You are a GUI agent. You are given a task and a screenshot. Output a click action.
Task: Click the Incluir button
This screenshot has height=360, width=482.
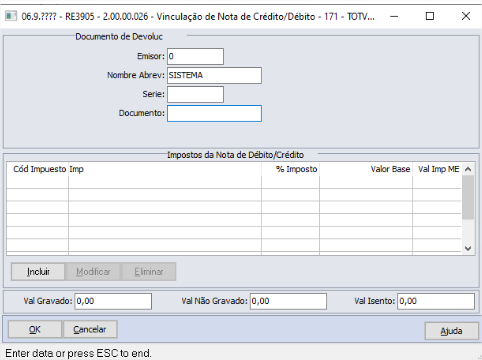[x=38, y=272]
